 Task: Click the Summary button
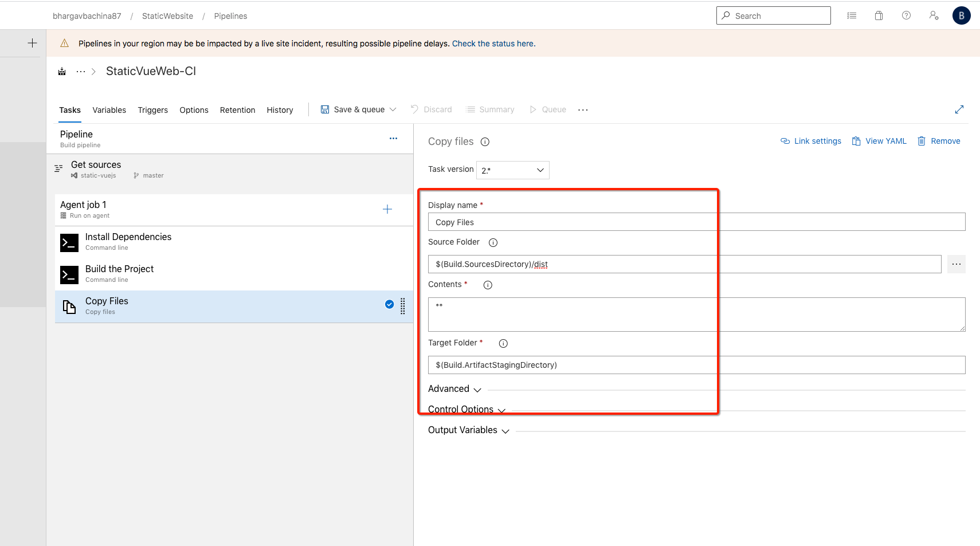click(491, 109)
